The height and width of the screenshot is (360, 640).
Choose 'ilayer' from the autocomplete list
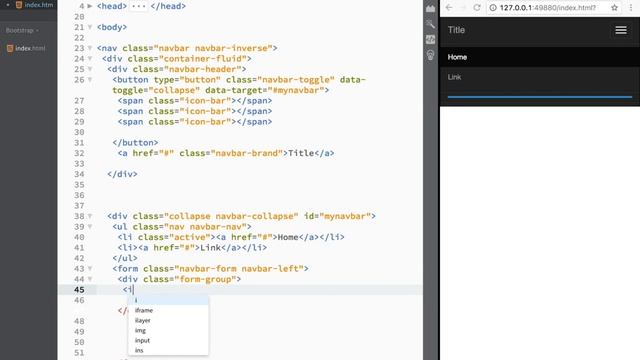[168, 320]
